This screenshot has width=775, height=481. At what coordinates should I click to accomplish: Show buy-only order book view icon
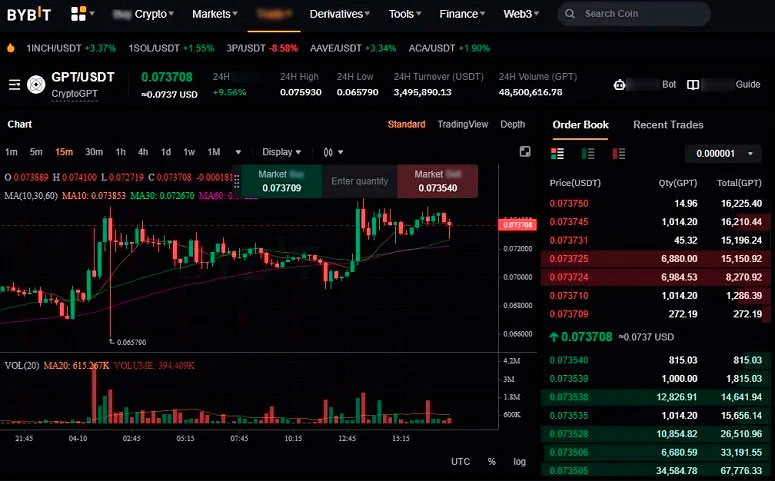[589, 153]
